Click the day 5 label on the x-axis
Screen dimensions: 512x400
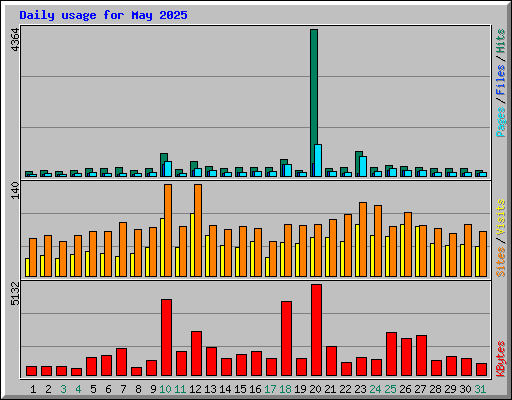coord(93,389)
